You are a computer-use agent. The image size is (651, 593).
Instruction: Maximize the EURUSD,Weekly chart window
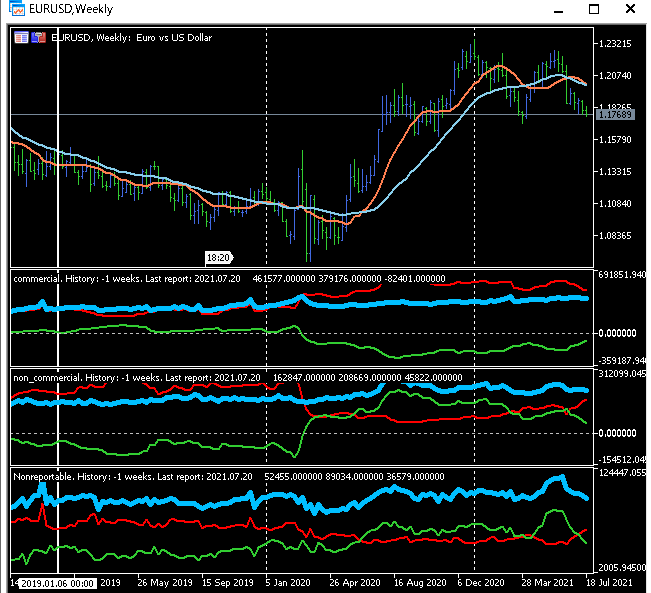(x=594, y=9)
